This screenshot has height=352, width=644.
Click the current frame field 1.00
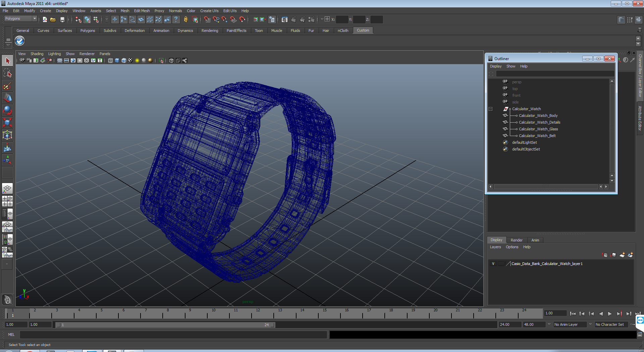(555, 313)
